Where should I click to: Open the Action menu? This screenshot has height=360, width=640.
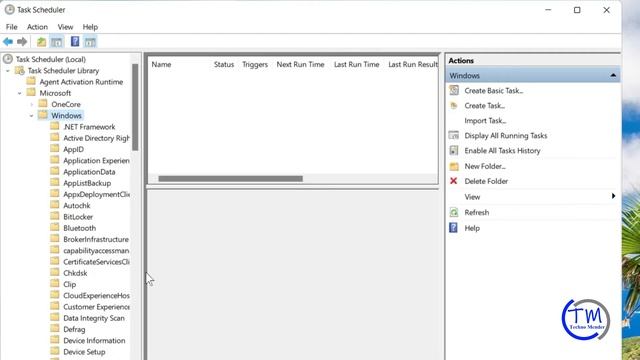click(x=37, y=27)
